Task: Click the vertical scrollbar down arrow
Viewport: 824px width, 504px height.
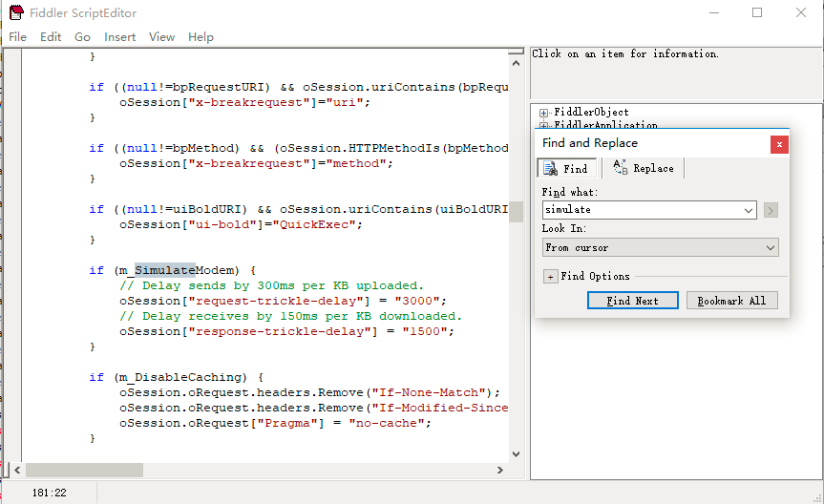Action: [516, 454]
